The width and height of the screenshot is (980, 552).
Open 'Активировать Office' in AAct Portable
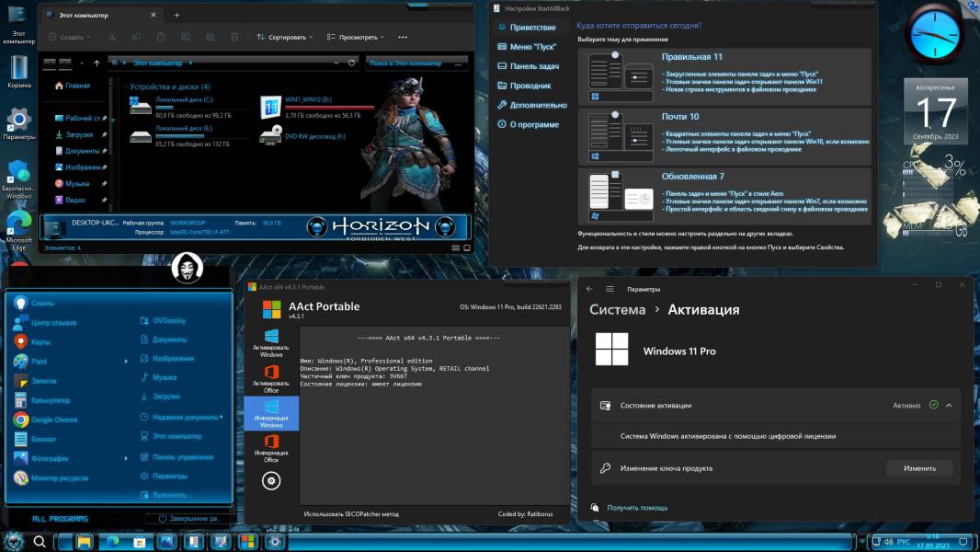click(271, 378)
